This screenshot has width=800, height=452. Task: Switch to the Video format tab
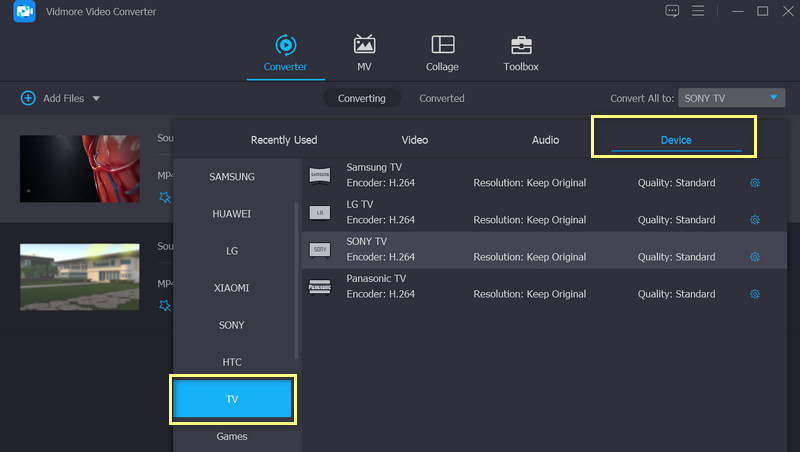coord(414,140)
